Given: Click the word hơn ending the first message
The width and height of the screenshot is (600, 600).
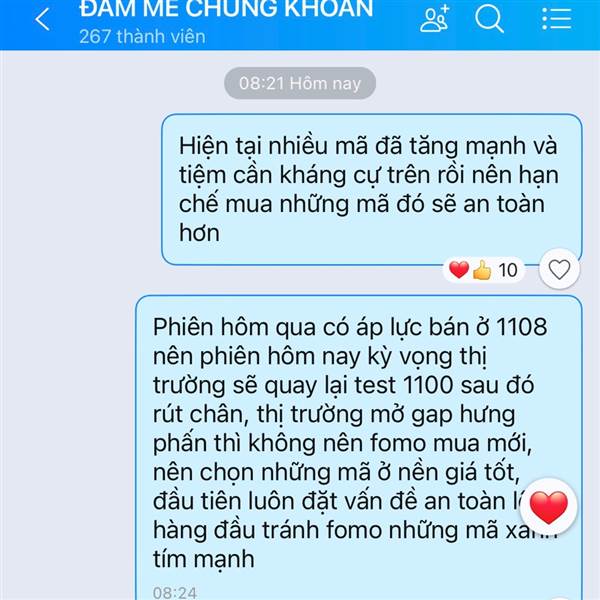Looking at the screenshot, I should click(x=199, y=233).
